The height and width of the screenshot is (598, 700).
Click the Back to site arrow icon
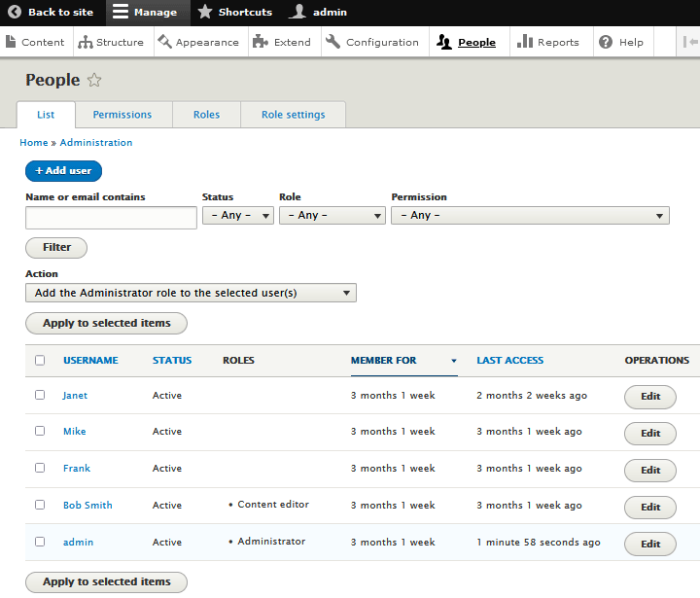point(15,13)
